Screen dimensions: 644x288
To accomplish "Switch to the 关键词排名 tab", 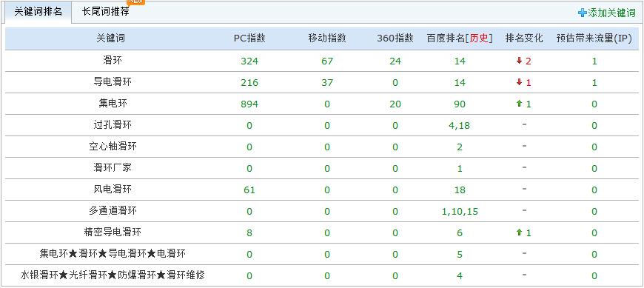I will pyautogui.click(x=38, y=12).
